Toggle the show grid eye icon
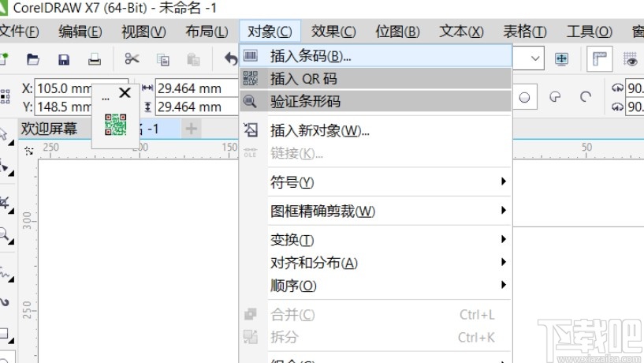This screenshot has height=363, width=644. point(631,60)
